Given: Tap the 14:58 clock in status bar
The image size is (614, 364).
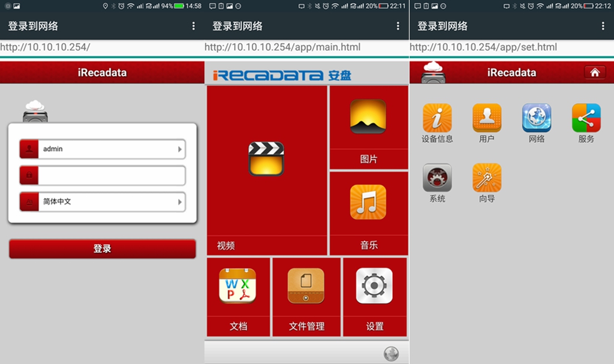Looking at the screenshot, I should (194, 6).
